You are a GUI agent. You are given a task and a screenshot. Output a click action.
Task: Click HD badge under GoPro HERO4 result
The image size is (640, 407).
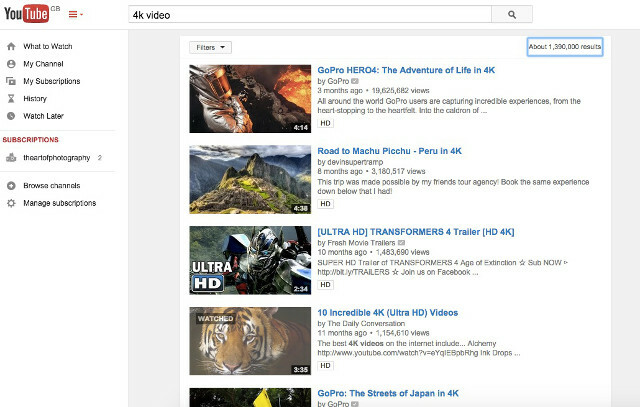pyautogui.click(x=325, y=123)
